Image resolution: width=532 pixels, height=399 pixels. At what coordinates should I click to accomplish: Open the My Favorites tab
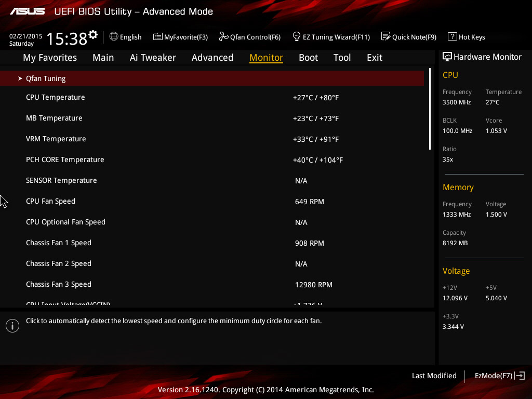tap(50, 58)
